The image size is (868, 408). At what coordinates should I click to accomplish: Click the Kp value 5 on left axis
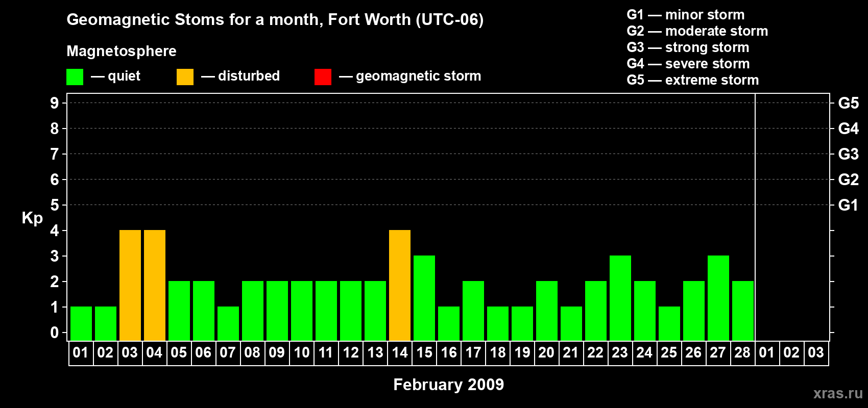tap(55, 205)
